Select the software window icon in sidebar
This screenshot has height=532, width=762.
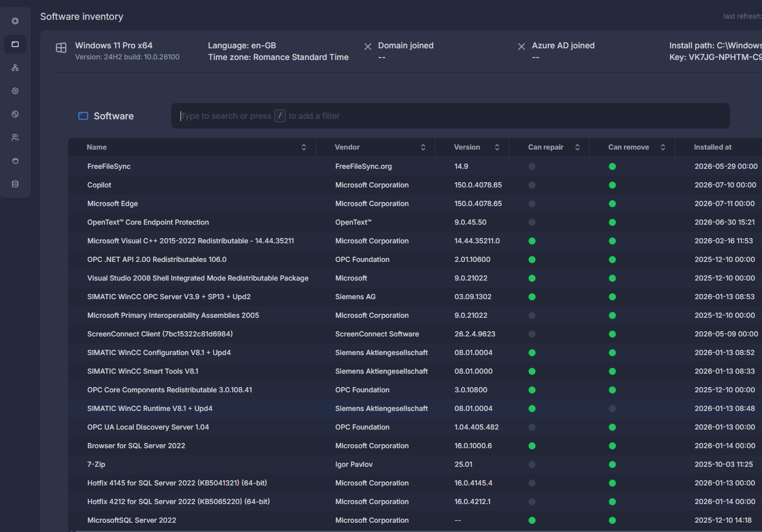click(x=15, y=44)
